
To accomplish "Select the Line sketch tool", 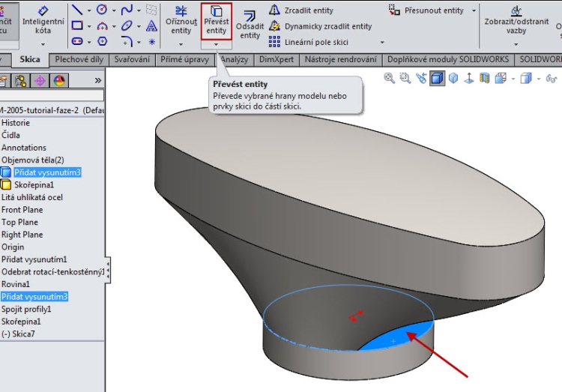I will (77, 10).
